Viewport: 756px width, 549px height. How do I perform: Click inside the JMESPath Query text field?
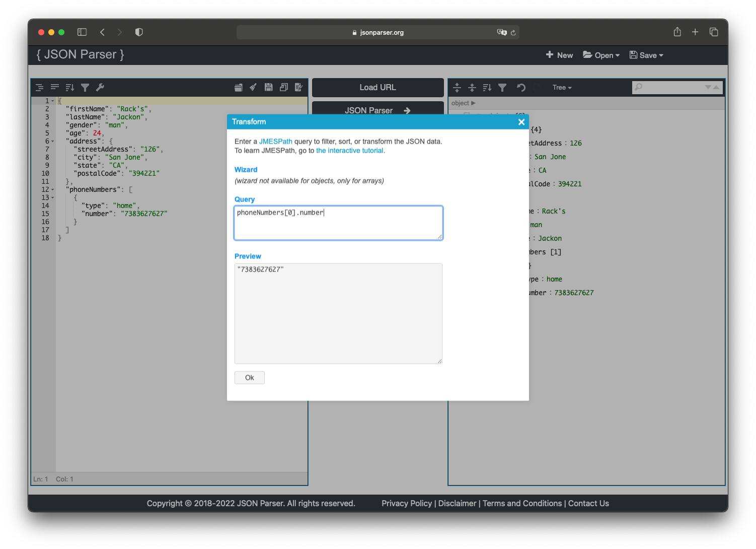pos(338,223)
